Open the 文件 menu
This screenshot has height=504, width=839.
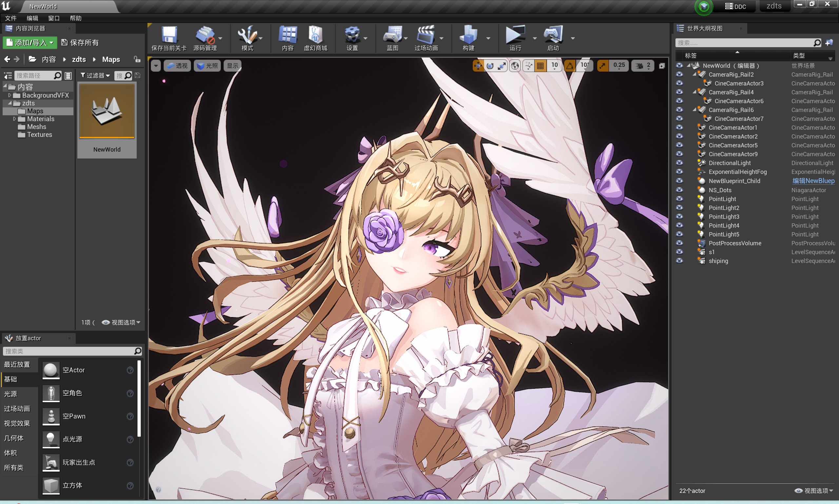tap(10, 18)
